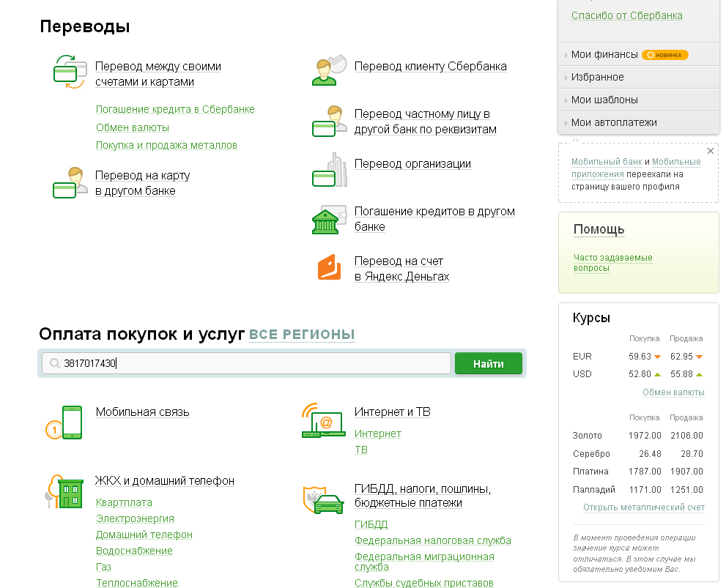Screen dimensions: 726x588
Task: Expand the Избранное section
Action: pos(597,78)
